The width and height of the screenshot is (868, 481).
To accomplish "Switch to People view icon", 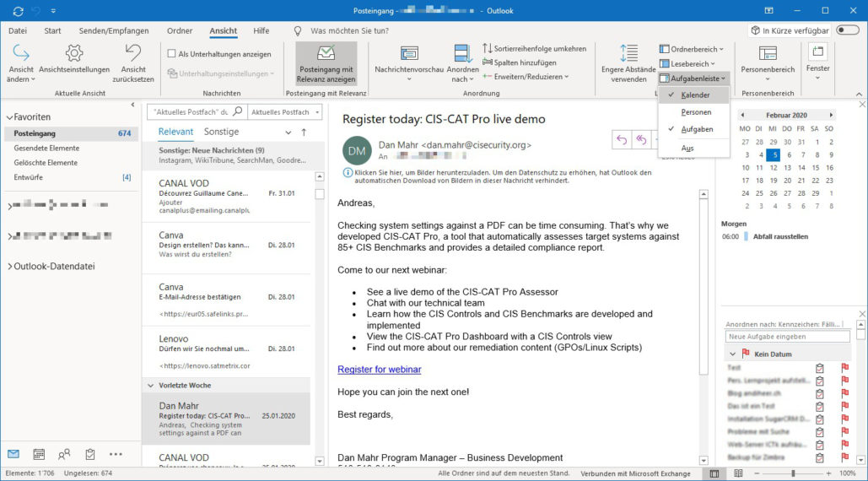I will click(x=64, y=455).
